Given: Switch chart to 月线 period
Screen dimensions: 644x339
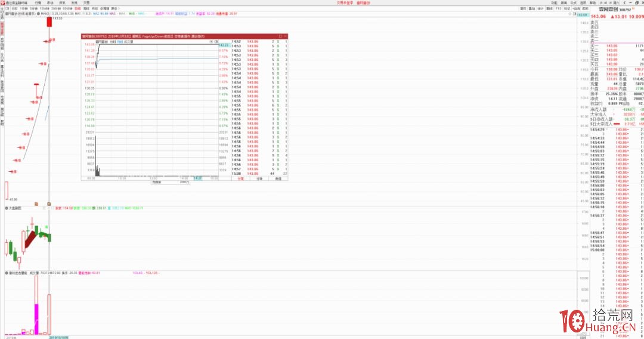Looking at the screenshot, I should click(95, 8).
